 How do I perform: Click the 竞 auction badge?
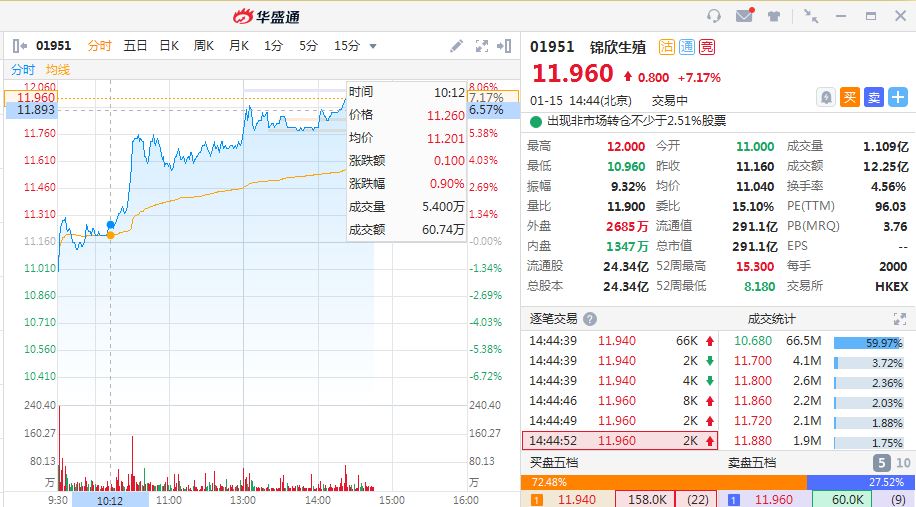(x=707, y=47)
